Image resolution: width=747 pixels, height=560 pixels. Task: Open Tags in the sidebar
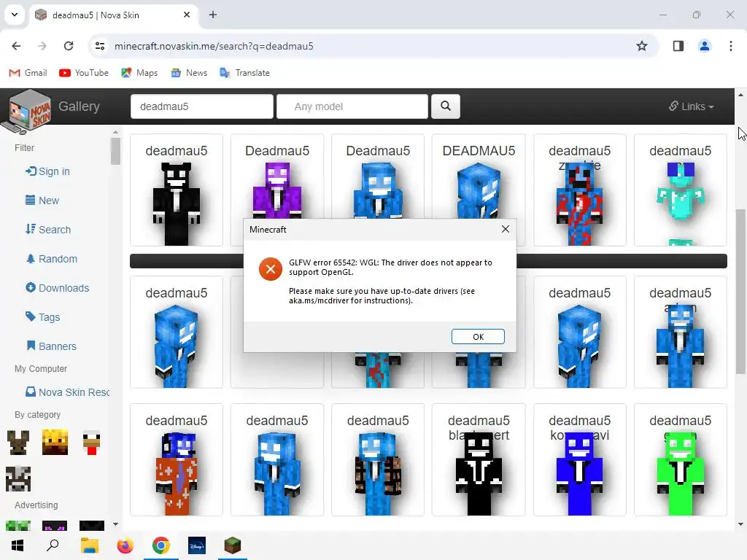pyautogui.click(x=42, y=316)
